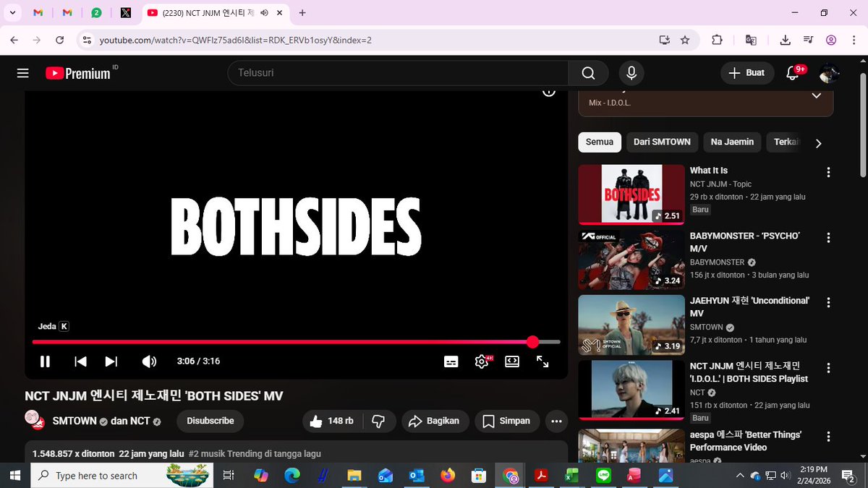The image size is (868, 488).
Task: Dislike the video
Action: pos(378,421)
